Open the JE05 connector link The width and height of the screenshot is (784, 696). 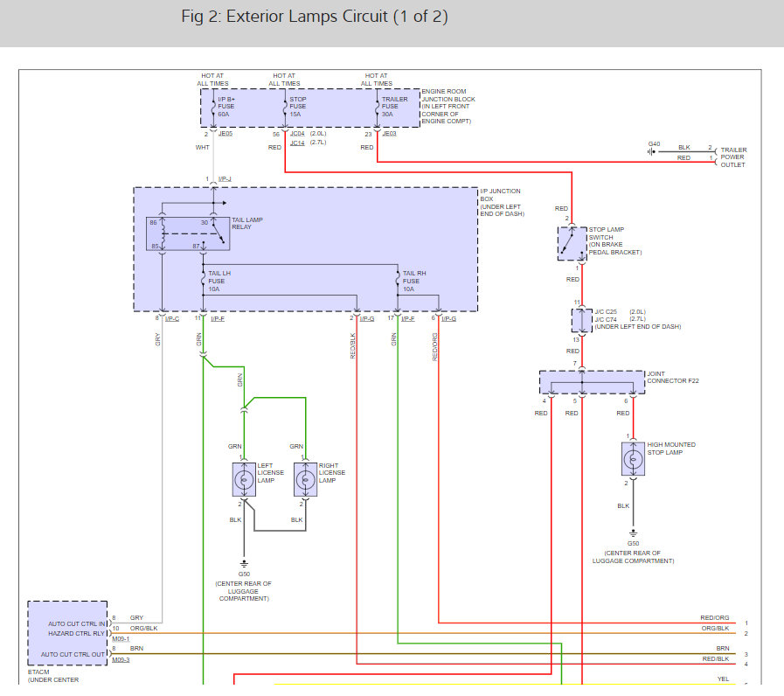(225, 134)
